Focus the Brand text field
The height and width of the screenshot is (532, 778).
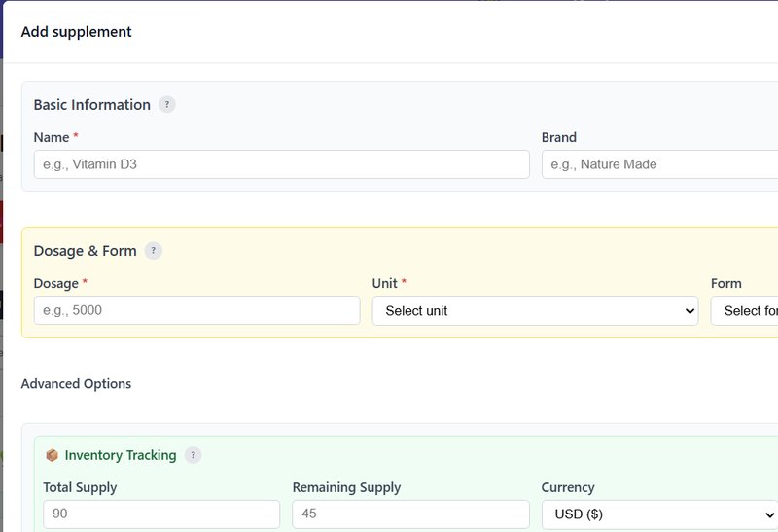coord(659,164)
